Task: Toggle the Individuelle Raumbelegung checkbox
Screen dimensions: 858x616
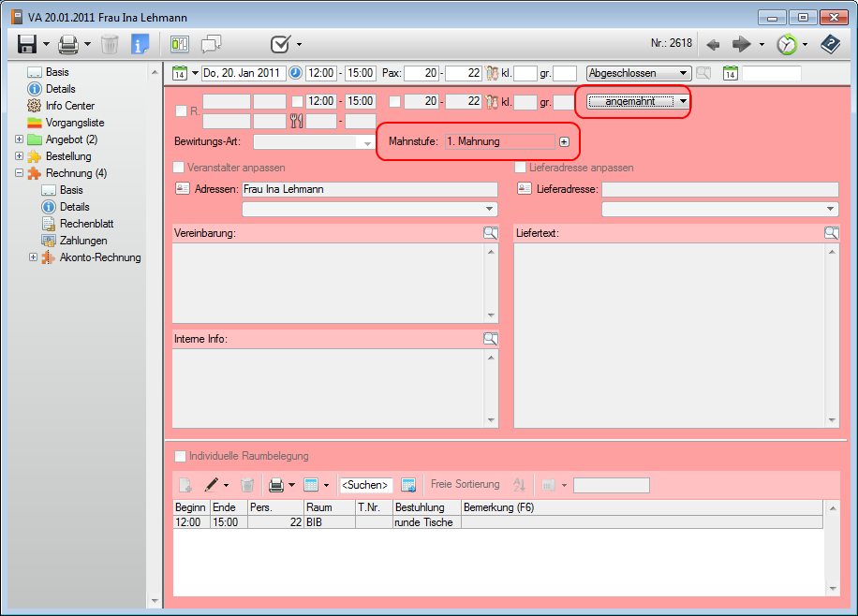Action: 181,456
